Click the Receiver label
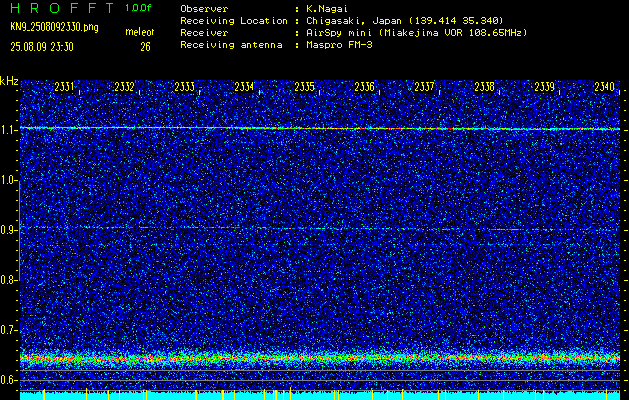This screenshot has height=400, width=629. click(x=204, y=33)
